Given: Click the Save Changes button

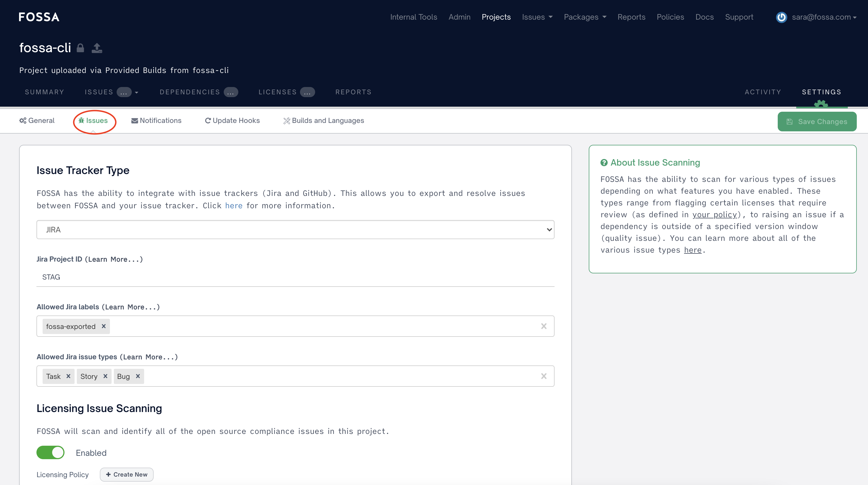Looking at the screenshot, I should tap(817, 122).
